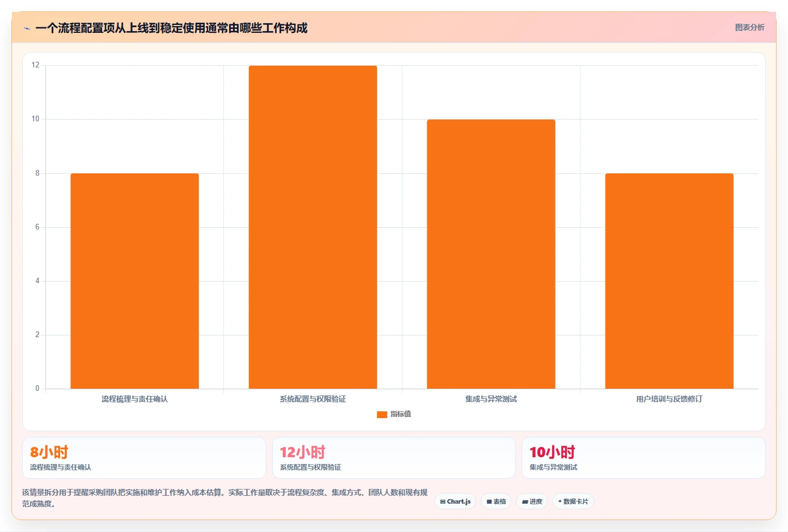
Task: Click x-axis label 流程梳理与责任确认
Action: [x=134, y=399]
